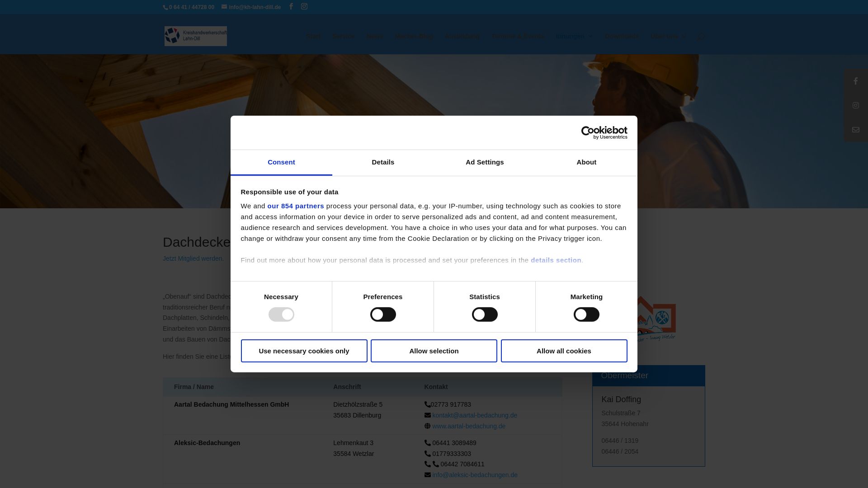The width and height of the screenshot is (868, 488).
Task: Open info@aleksic-bedachungen.de email link
Action: (475, 475)
